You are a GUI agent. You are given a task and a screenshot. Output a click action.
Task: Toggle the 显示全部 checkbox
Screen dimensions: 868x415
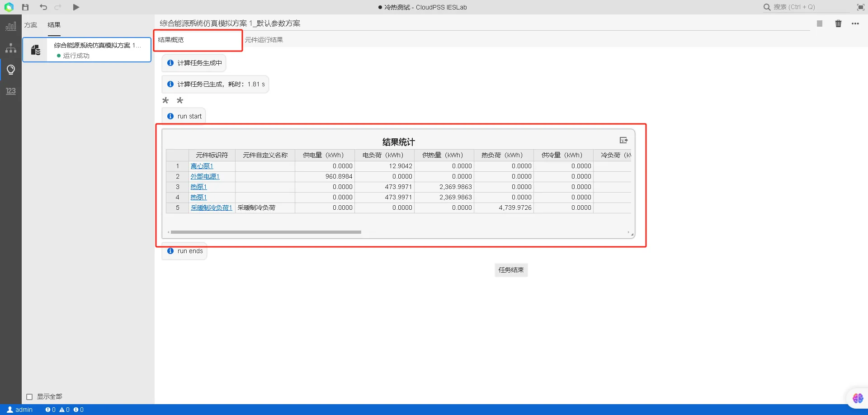[x=29, y=397]
